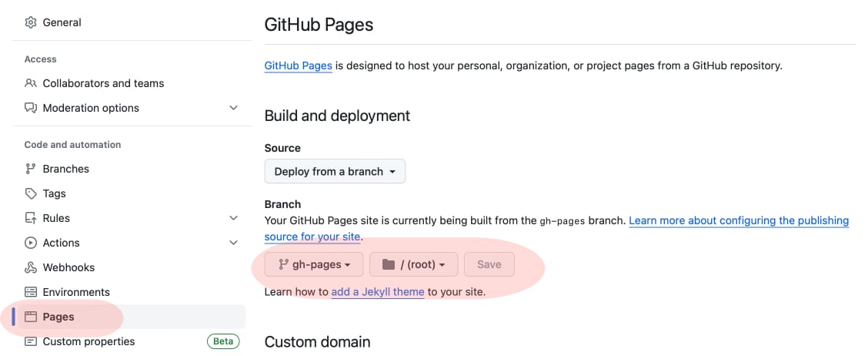This screenshot has width=868, height=356.
Task: Click the Code and automation section label
Action: pos(72,145)
